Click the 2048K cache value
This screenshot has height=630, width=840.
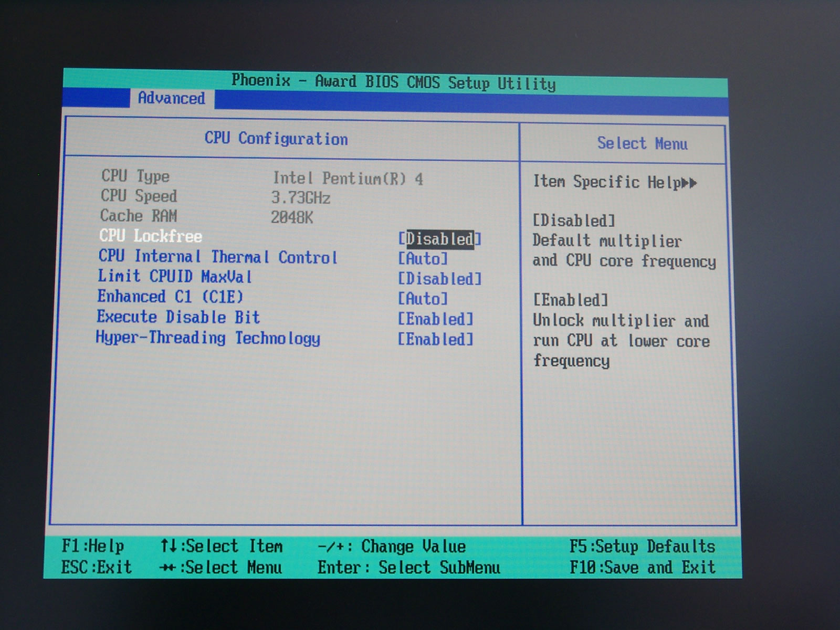(x=292, y=217)
